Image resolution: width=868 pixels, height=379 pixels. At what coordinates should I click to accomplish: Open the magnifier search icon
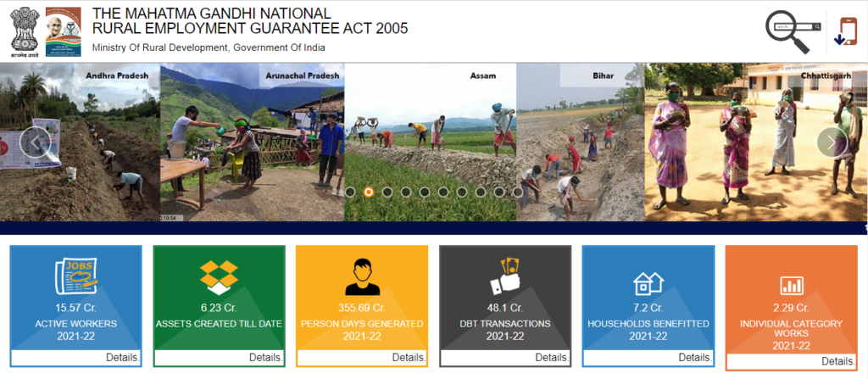pyautogui.click(x=793, y=31)
